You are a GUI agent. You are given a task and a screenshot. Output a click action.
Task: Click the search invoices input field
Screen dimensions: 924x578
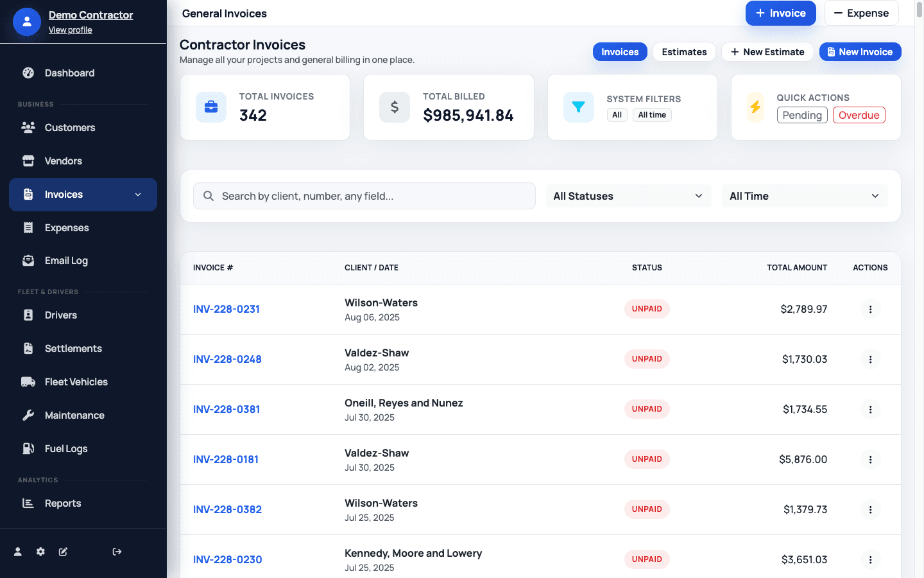coord(364,196)
